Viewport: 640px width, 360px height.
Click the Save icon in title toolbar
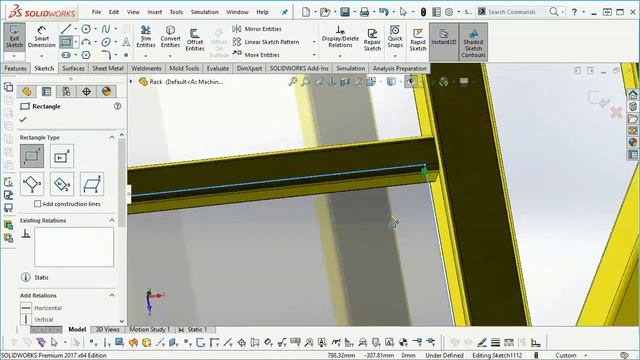(x=345, y=12)
